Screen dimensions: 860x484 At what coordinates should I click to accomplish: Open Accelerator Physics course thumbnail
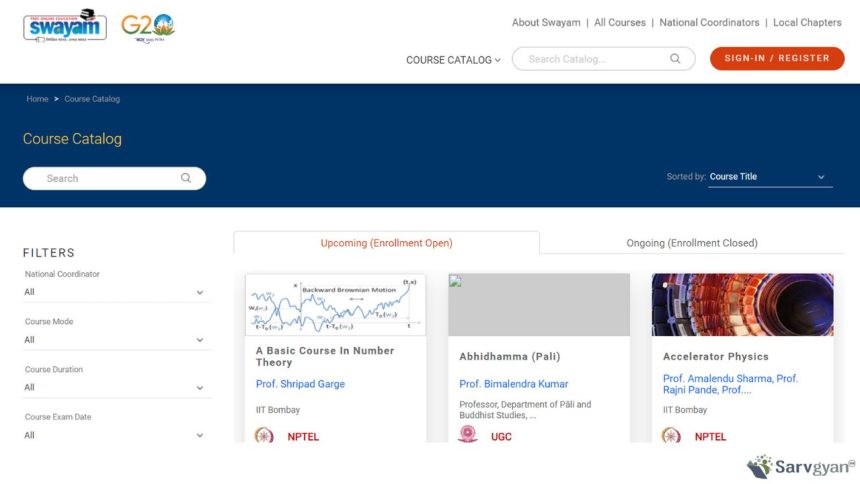coord(742,305)
